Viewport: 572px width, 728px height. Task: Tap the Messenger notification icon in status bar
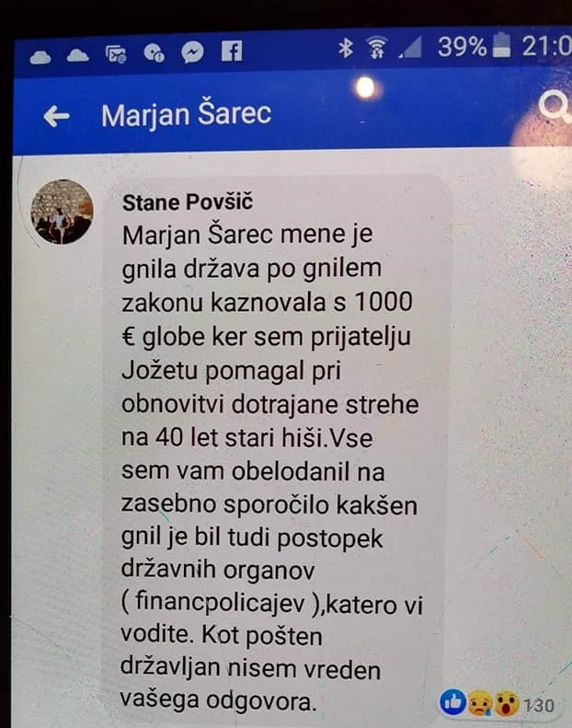pyautogui.click(x=192, y=52)
